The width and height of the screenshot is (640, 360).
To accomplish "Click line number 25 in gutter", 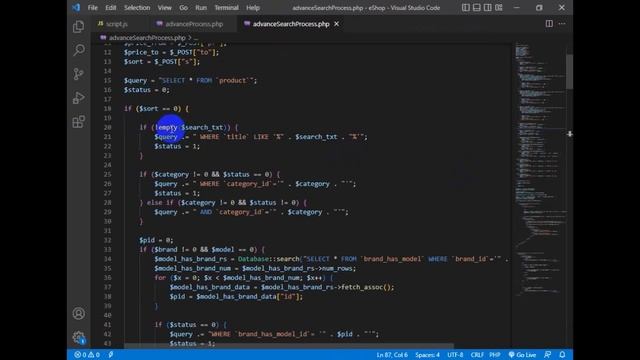I will (107, 174).
